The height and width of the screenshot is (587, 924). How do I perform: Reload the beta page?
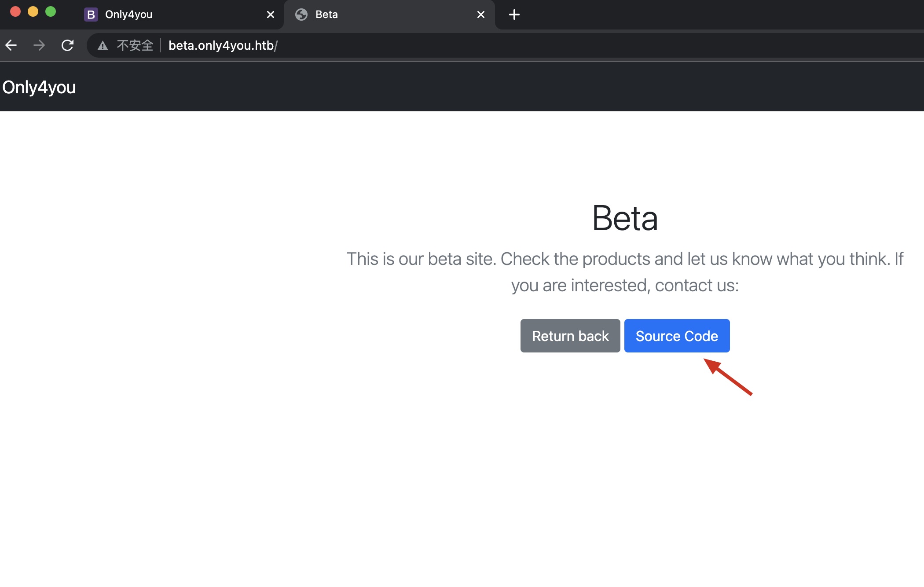67,45
